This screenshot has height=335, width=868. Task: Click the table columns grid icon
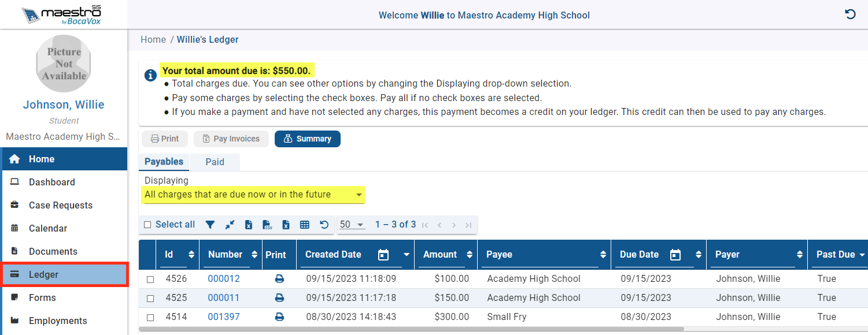pos(305,225)
